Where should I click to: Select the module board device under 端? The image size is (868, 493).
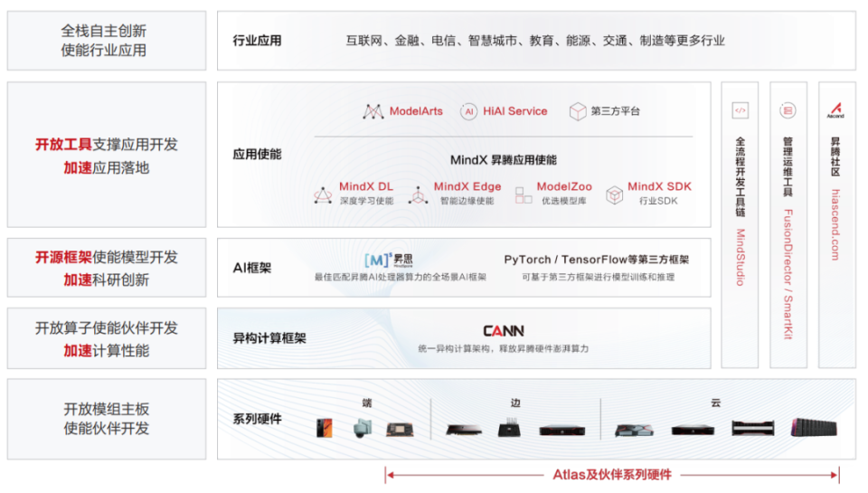coord(400,430)
